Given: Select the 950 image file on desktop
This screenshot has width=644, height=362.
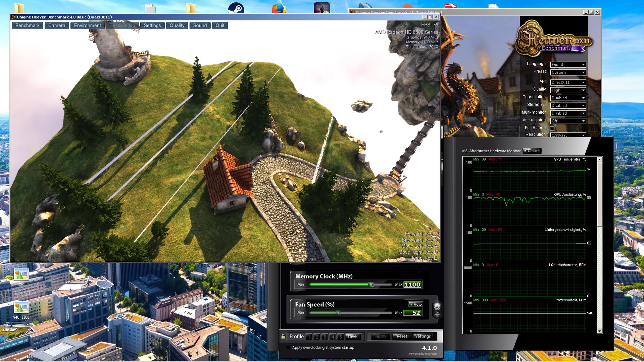Looking at the screenshot, I should click(21, 277).
